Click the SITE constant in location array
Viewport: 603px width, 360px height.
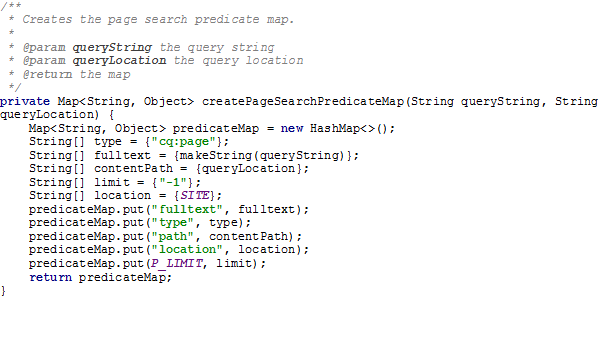point(195,196)
